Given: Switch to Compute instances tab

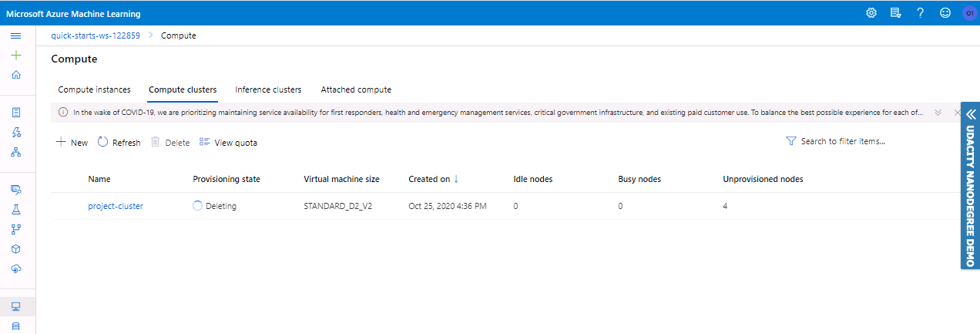Looking at the screenshot, I should click(x=95, y=89).
